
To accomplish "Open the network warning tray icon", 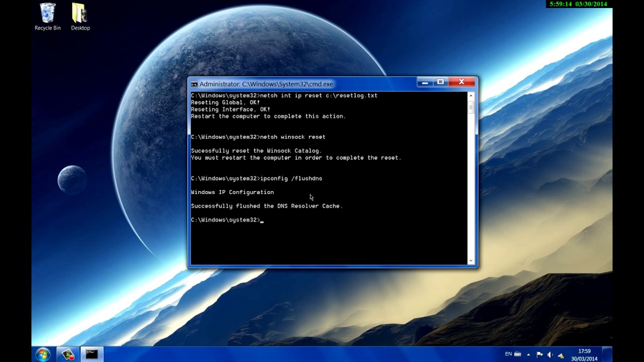I will pyautogui.click(x=560, y=355).
